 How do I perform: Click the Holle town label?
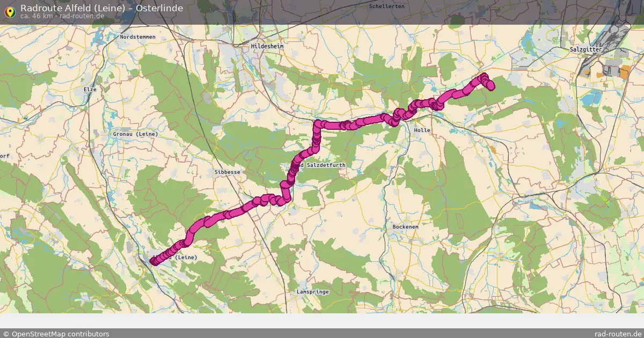click(422, 130)
